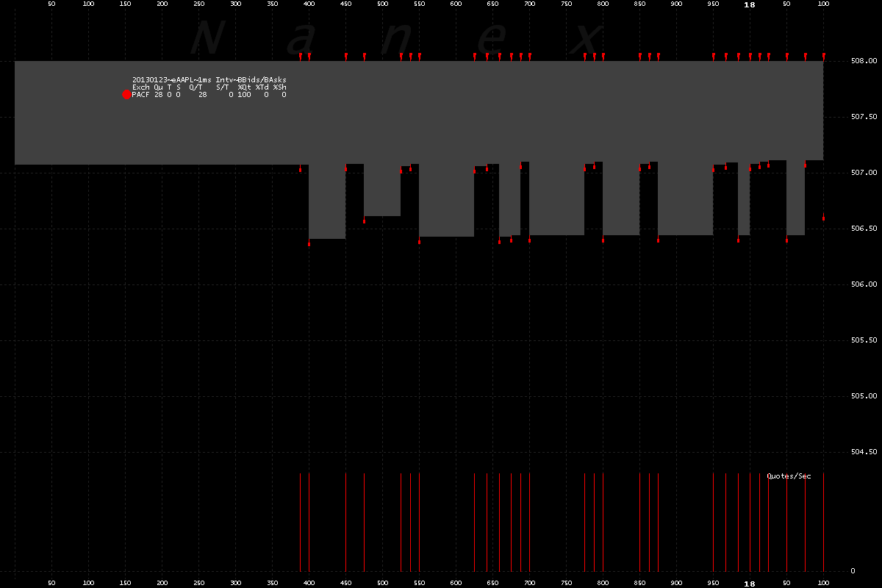Click '800' on the bottom time axis
This screenshot has height=588, width=882.
tap(603, 584)
